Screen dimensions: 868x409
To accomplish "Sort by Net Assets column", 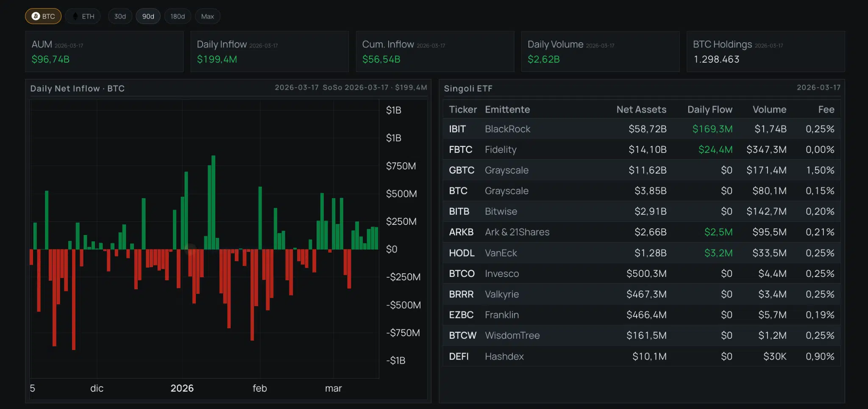I will coord(641,109).
